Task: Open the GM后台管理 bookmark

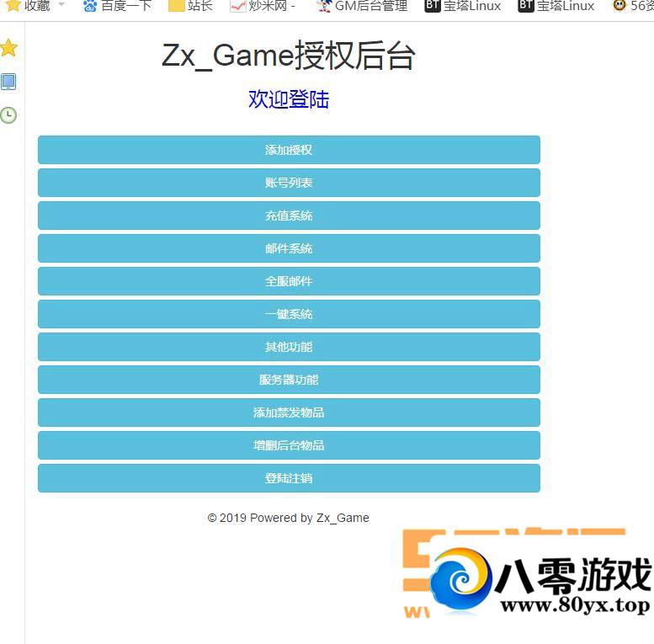Action: pyautogui.click(x=361, y=6)
